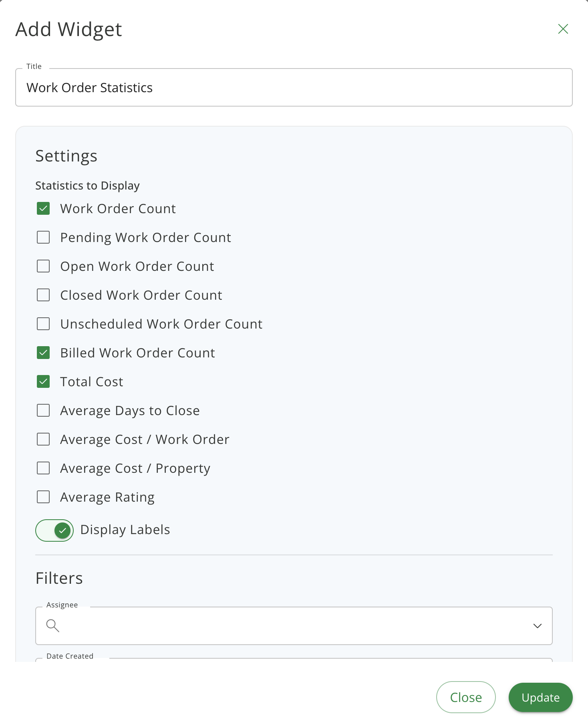Click the Update button
The width and height of the screenshot is (588, 726).
(x=540, y=697)
